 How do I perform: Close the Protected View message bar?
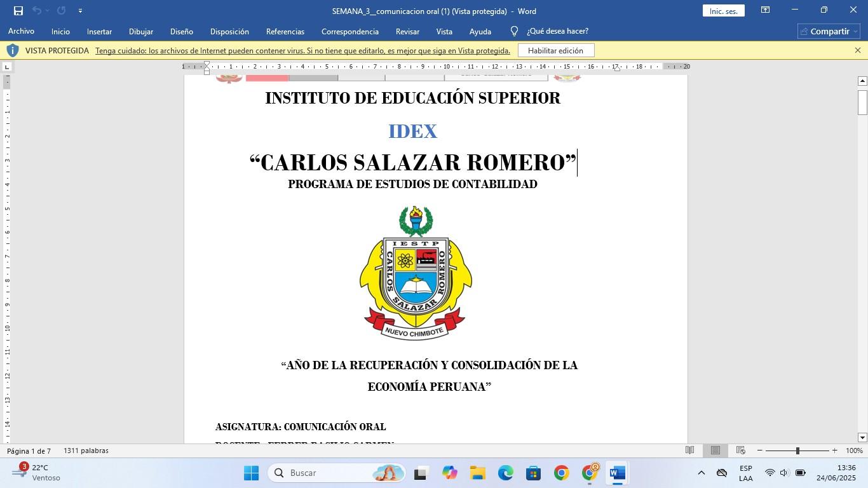857,50
